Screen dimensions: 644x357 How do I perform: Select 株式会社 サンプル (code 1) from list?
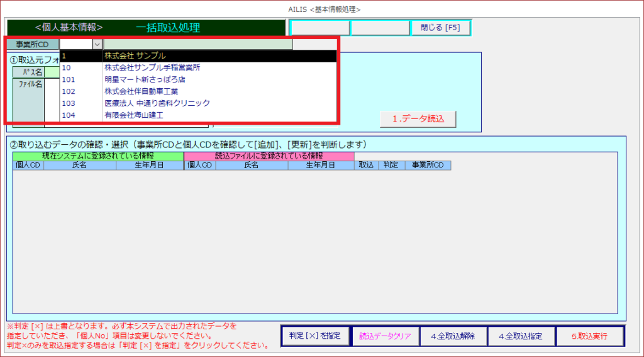tap(135, 56)
